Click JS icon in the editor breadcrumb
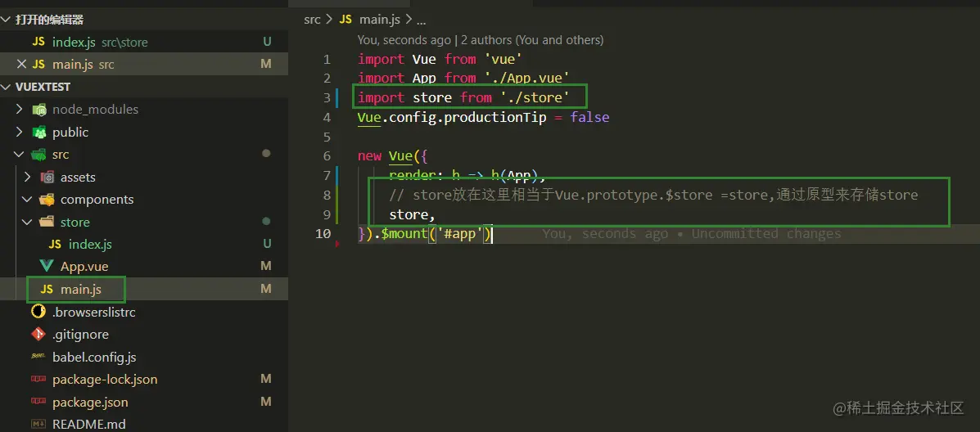980x432 pixels. (x=345, y=20)
